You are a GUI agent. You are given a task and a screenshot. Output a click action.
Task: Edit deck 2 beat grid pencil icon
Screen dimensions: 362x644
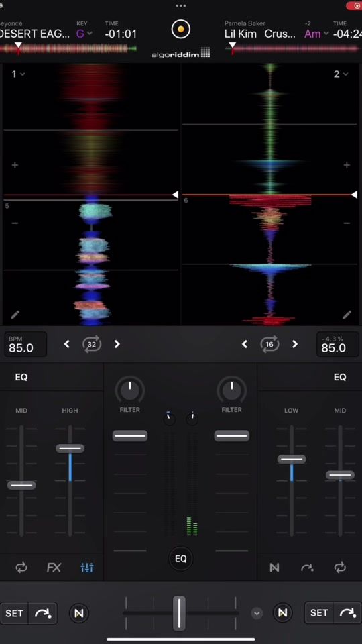[x=347, y=315]
